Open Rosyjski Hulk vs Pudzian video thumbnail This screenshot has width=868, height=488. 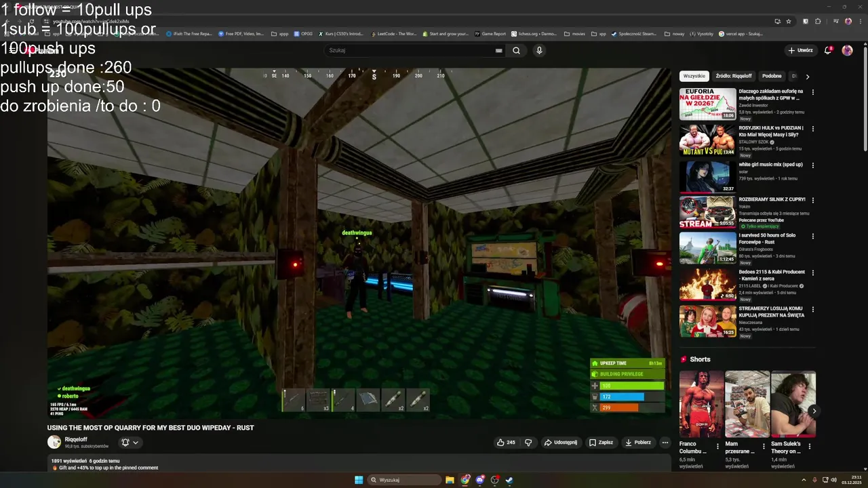707,140
